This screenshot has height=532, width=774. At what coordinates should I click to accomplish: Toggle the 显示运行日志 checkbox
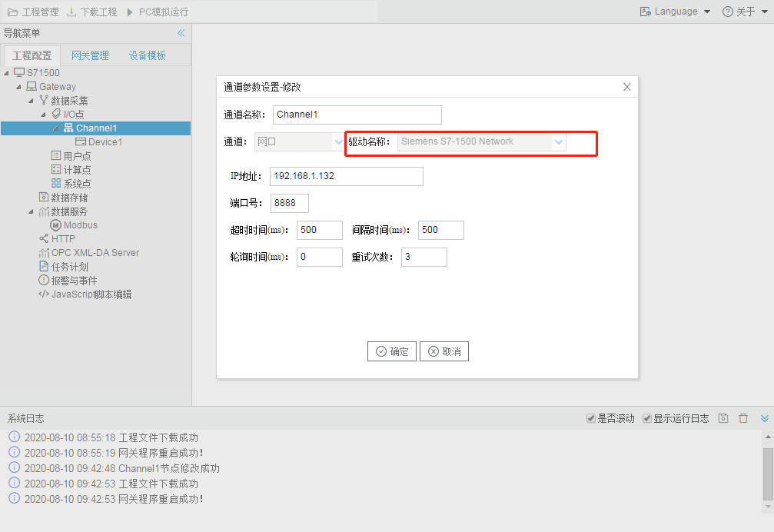click(646, 418)
